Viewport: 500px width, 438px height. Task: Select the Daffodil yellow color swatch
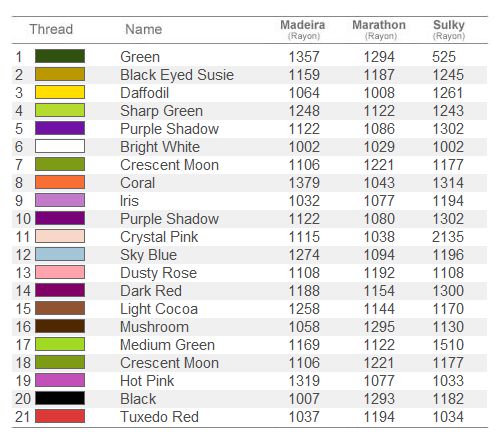(60, 92)
